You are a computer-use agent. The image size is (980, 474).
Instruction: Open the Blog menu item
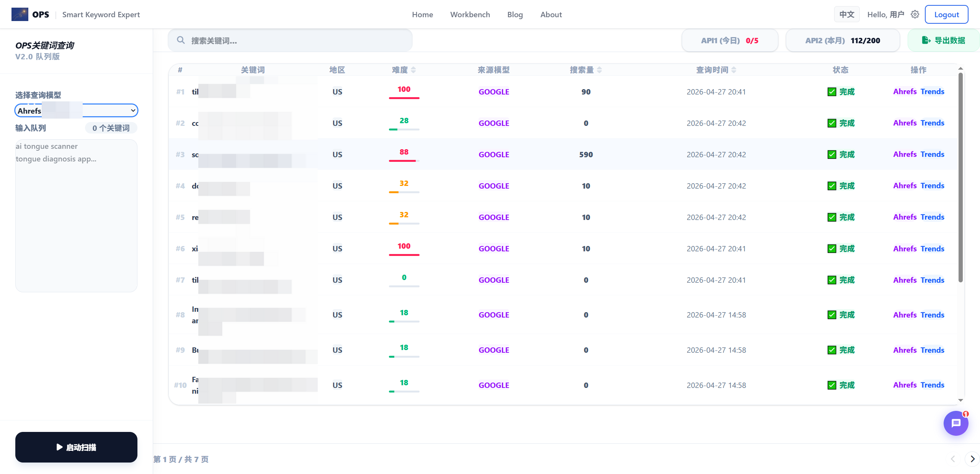(x=515, y=15)
